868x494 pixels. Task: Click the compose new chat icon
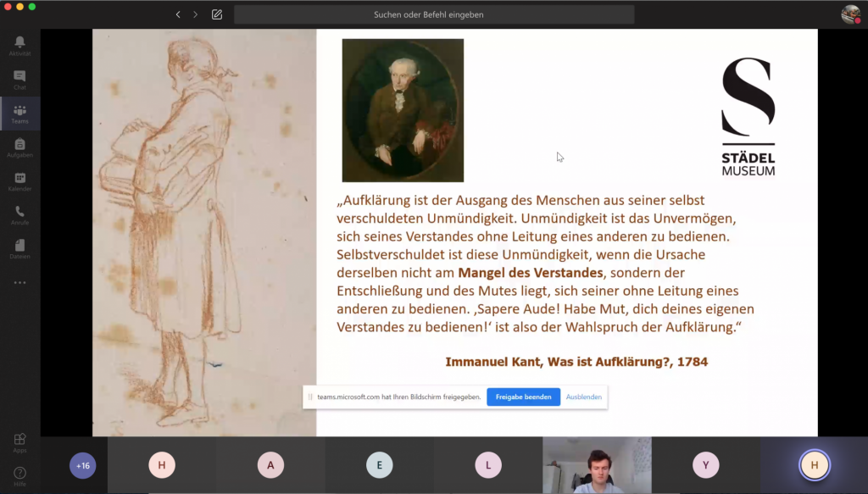217,14
